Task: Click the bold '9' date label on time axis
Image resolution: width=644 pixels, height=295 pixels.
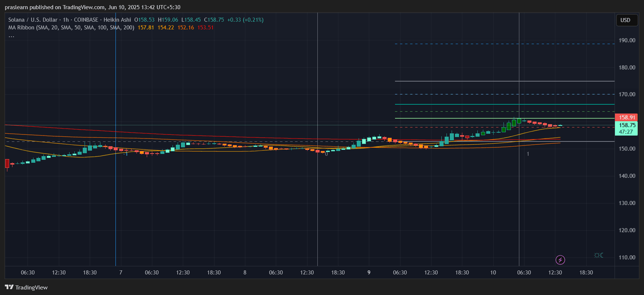Action: point(369,273)
